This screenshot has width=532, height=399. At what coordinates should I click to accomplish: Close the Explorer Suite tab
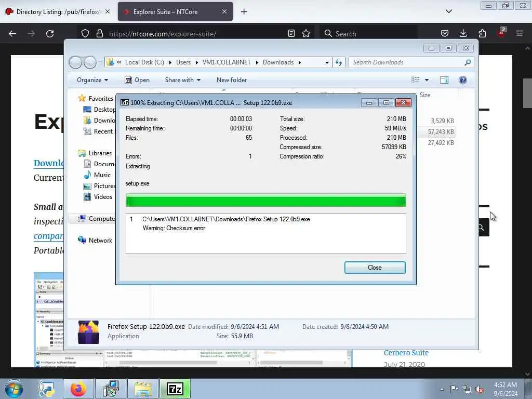tap(224, 11)
